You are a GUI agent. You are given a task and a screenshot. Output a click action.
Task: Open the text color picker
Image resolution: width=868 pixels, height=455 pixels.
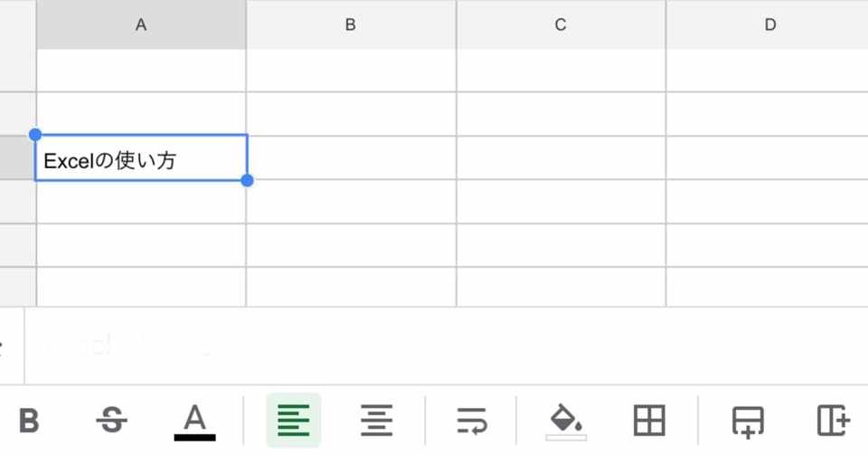point(194,421)
